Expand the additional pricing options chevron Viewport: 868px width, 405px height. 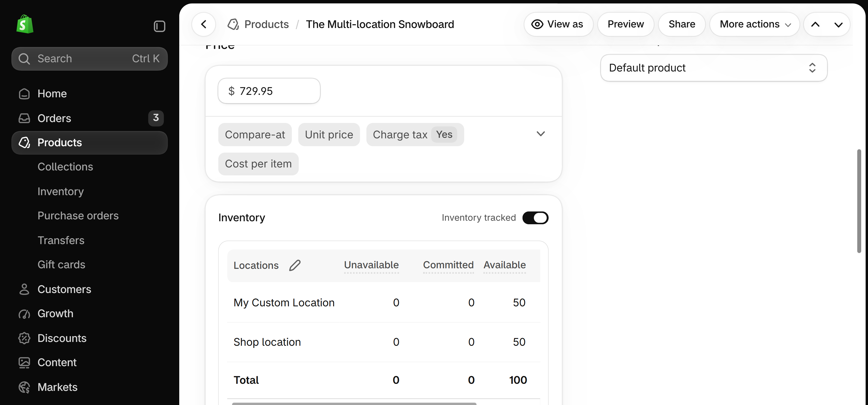(540, 134)
